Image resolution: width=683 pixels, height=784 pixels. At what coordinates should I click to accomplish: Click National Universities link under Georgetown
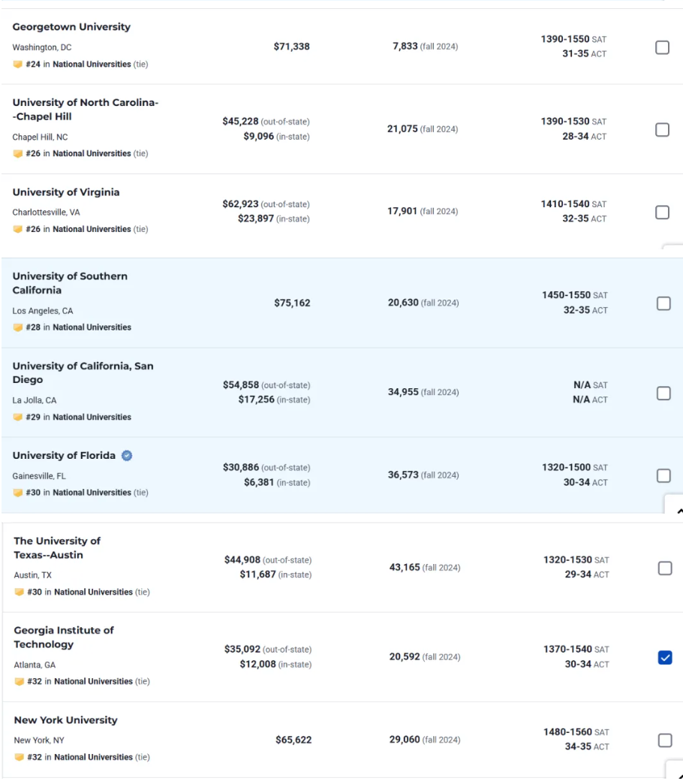click(x=92, y=65)
